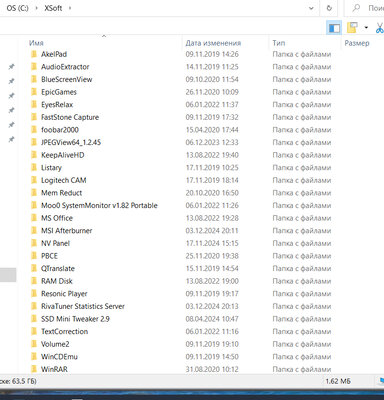Screen dimensions: 384x400
Task: Select the JPEGView64_1.2.45 folder
Action: [x=71, y=142]
